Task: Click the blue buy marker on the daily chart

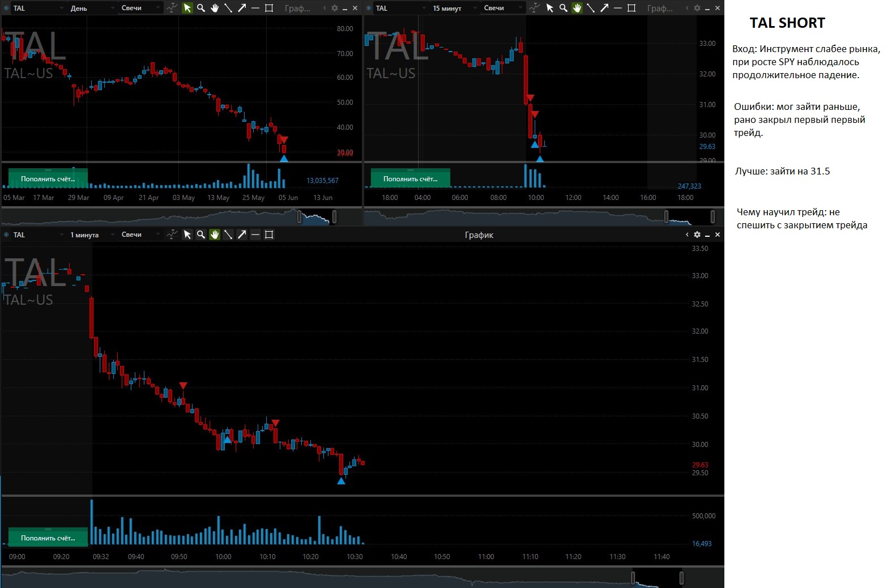Action: (x=284, y=159)
